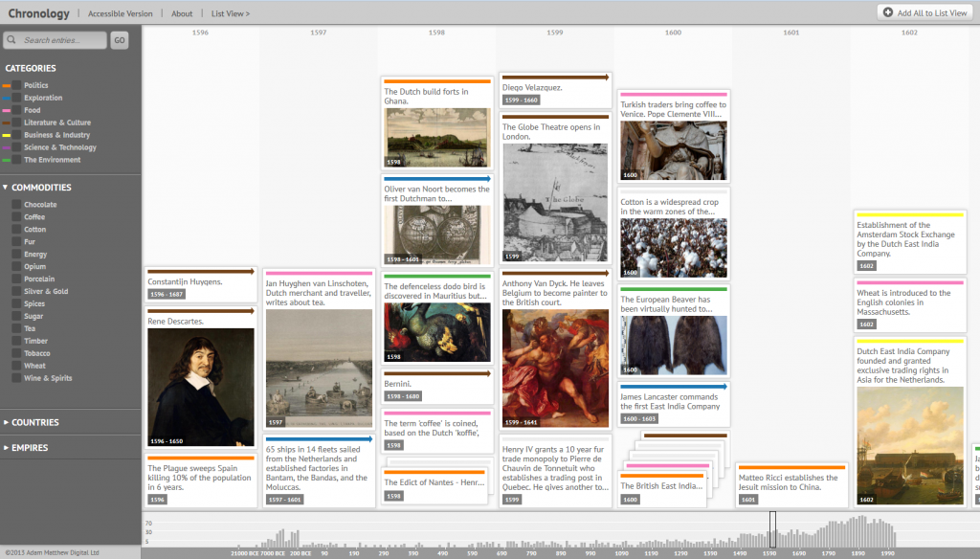
Task: Open the Accessible Version page
Action: coord(120,13)
